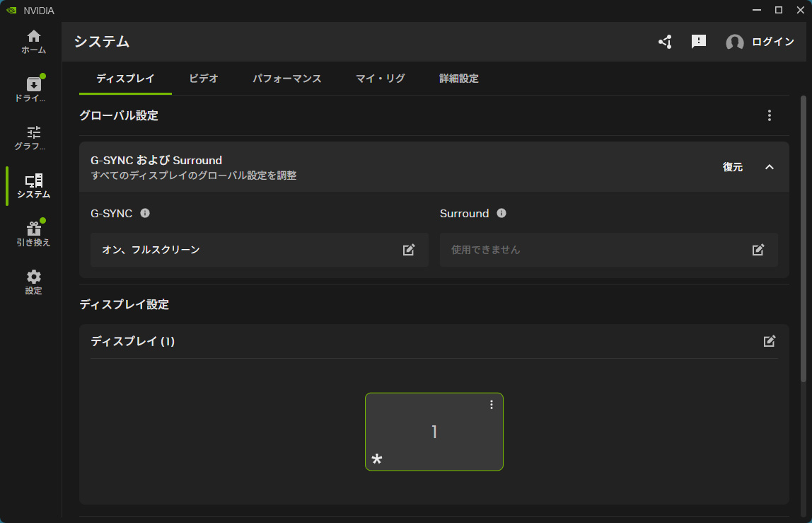Viewport: 812px width, 523px height.
Task: Click the ログイン link
Action: click(772, 42)
